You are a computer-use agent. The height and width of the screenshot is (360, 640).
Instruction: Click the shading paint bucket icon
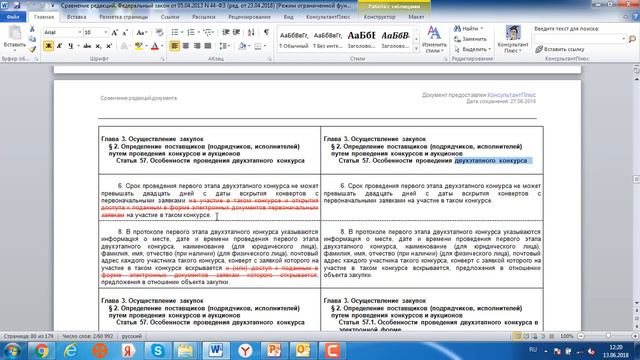tap(242, 46)
